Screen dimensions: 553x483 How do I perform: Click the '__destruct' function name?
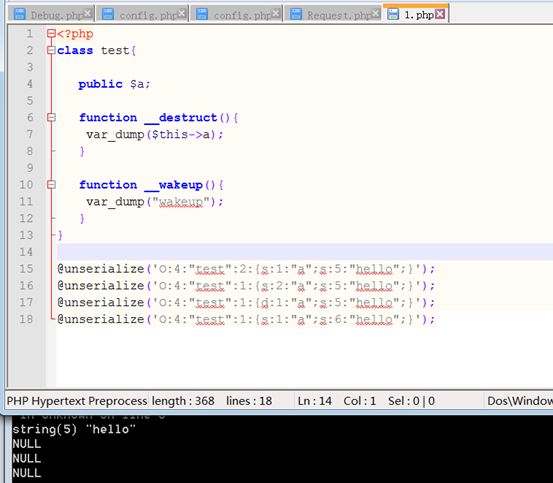[181, 118]
